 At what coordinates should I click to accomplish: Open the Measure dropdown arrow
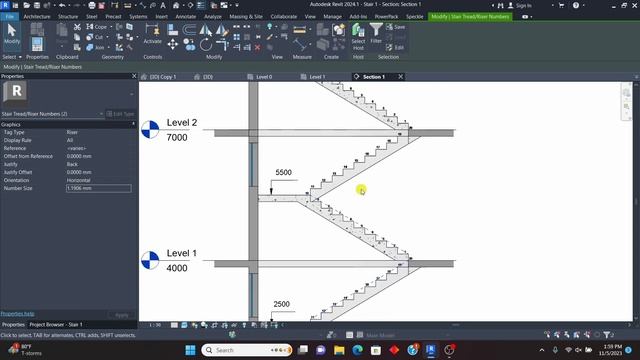pyautogui.click(x=310, y=29)
